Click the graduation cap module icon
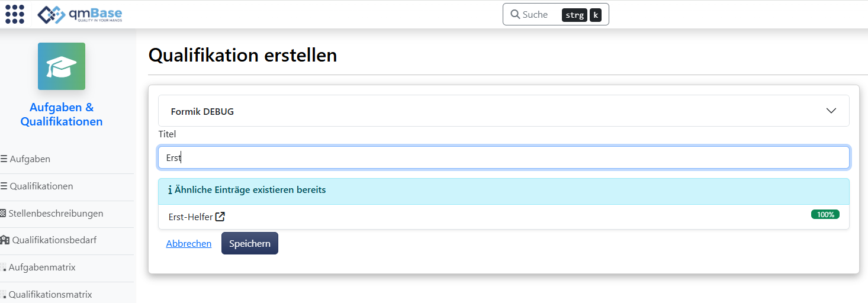Screen dimensions: 868x303 pyautogui.click(x=62, y=66)
